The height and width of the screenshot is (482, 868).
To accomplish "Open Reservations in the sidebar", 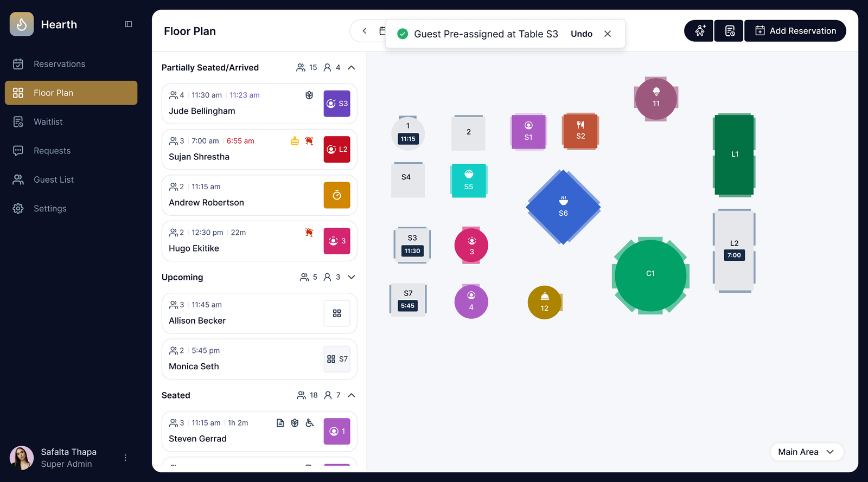I will pos(59,64).
